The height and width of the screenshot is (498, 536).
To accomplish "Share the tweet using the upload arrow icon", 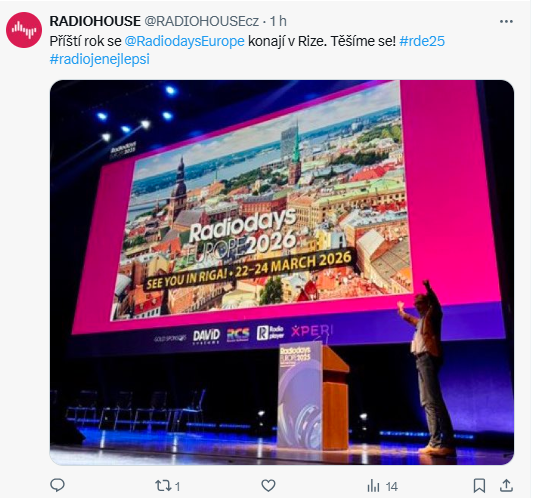I will 506,485.
